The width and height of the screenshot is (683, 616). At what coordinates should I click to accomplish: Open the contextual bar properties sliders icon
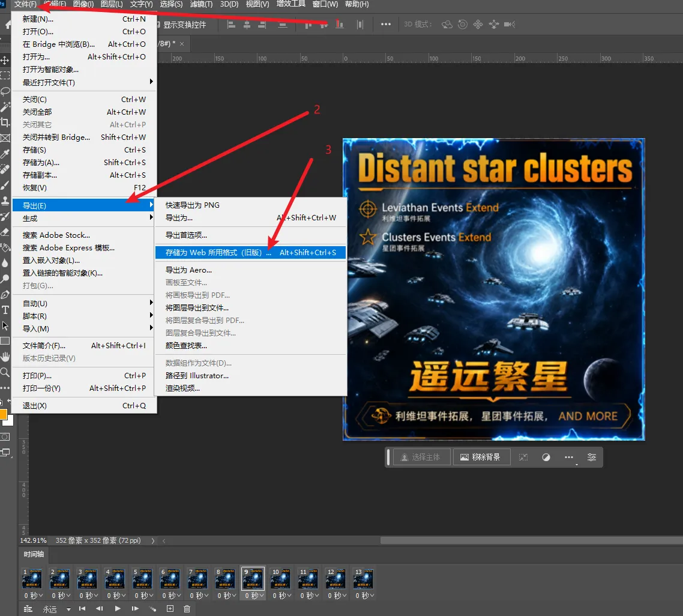coord(592,457)
